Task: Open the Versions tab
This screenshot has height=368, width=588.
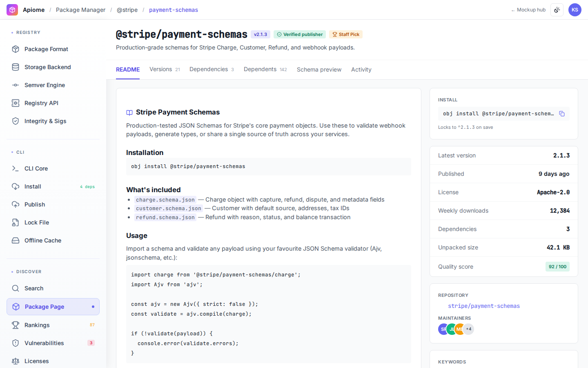Action: pos(165,70)
